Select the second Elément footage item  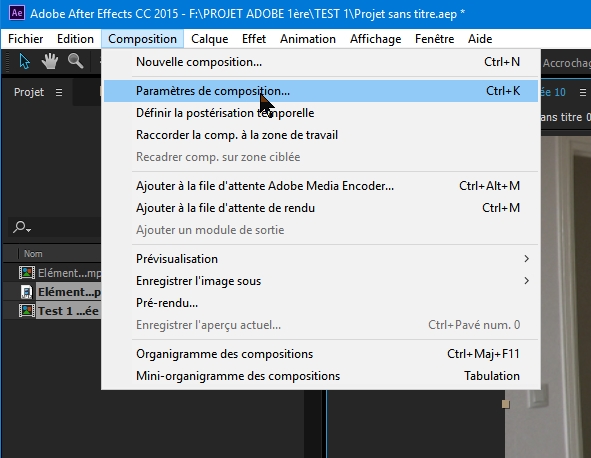(60, 292)
